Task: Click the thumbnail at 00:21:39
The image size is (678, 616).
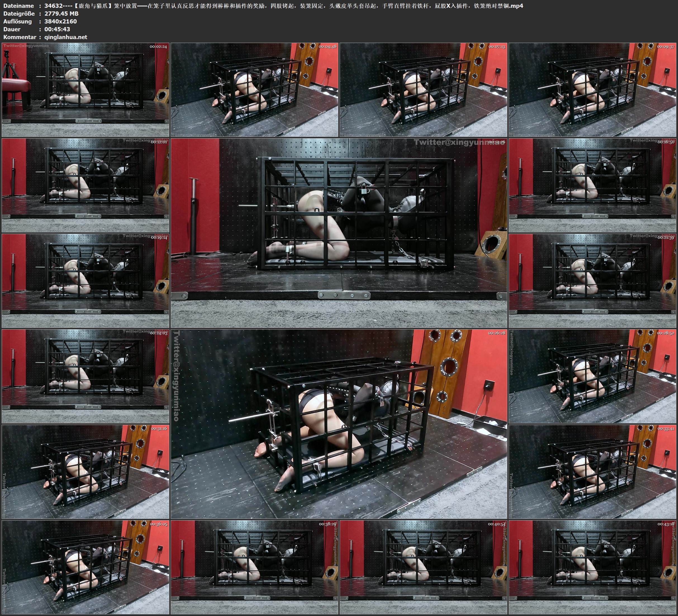Action: pyautogui.click(x=592, y=280)
